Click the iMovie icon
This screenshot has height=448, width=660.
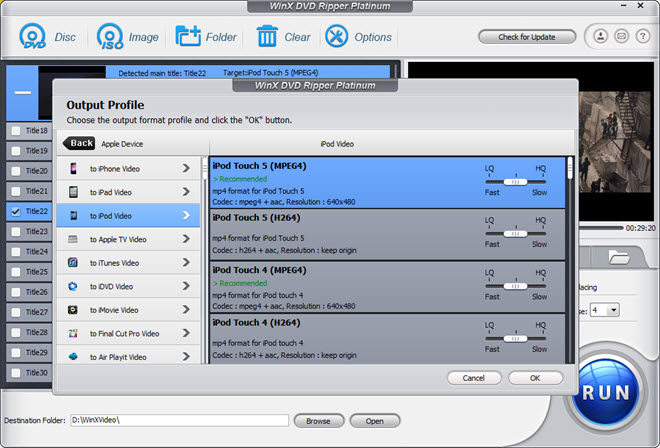[x=73, y=310]
